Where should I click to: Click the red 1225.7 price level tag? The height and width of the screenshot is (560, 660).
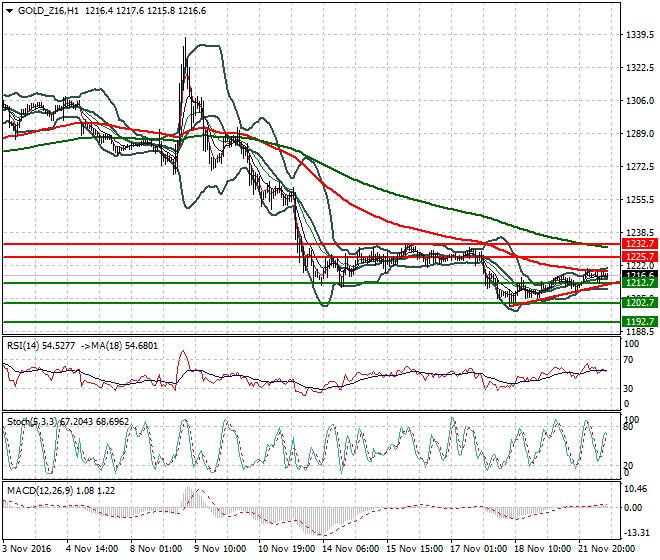(x=638, y=257)
